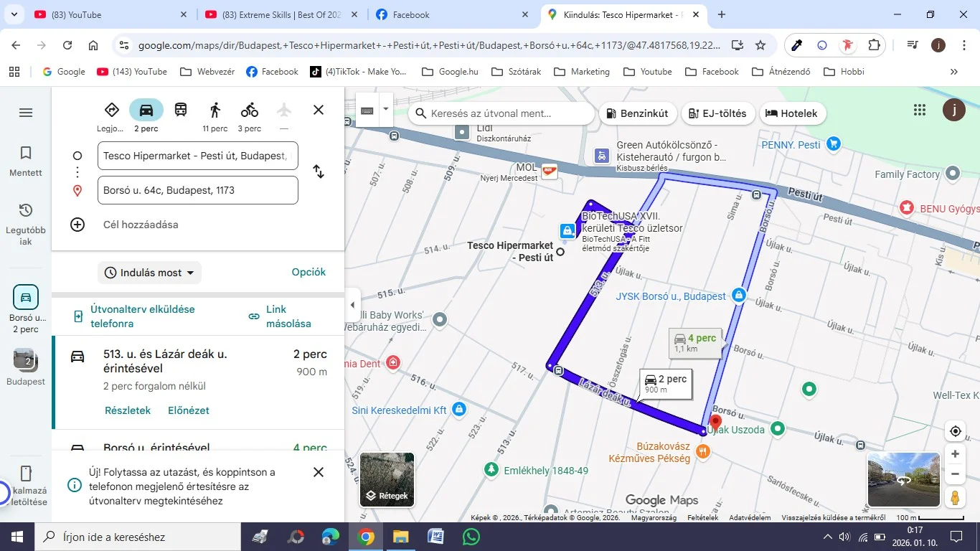Zoom out on the map
Image resolution: width=980 pixels, height=551 pixels.
coord(955,474)
